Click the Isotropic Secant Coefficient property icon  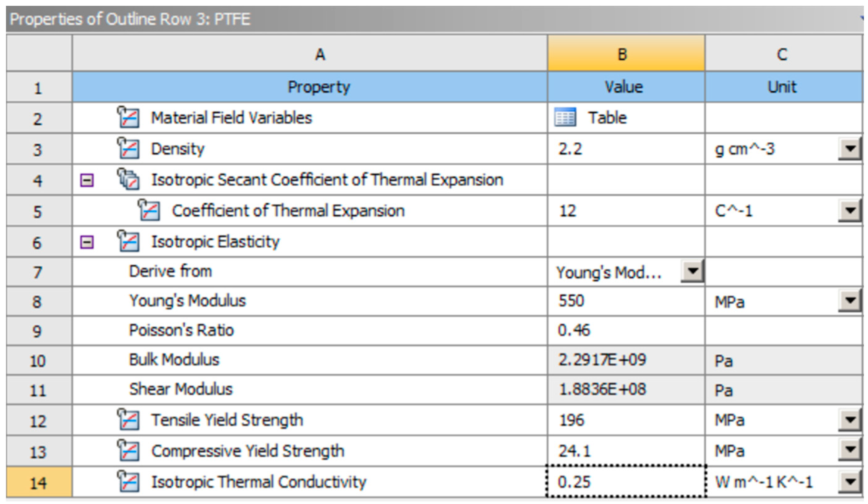128,179
